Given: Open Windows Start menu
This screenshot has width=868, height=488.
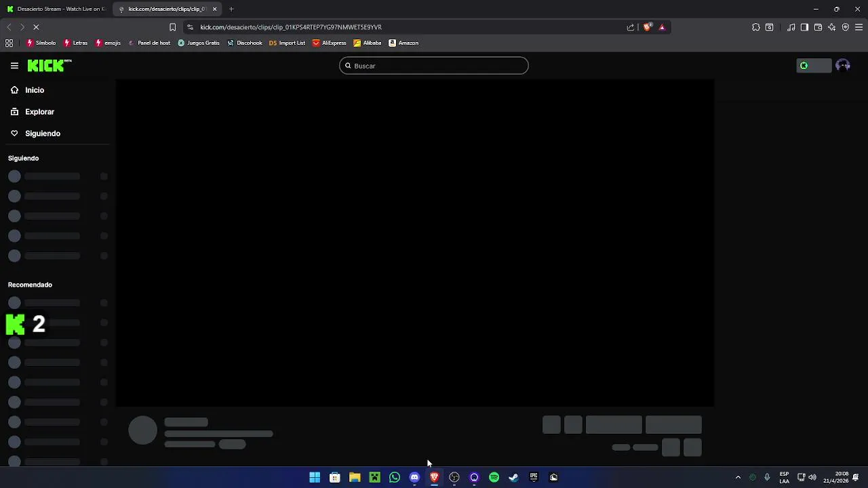Looking at the screenshot, I should coord(315,477).
